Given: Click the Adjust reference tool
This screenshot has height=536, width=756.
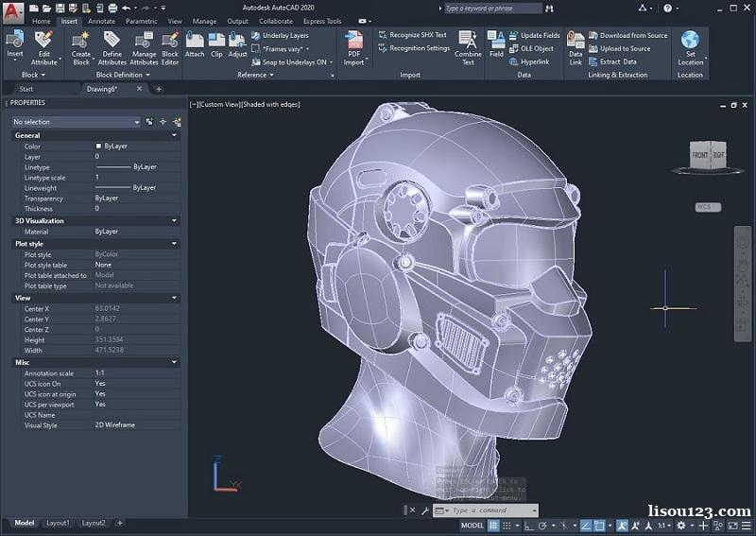Looking at the screenshot, I should tap(237, 44).
